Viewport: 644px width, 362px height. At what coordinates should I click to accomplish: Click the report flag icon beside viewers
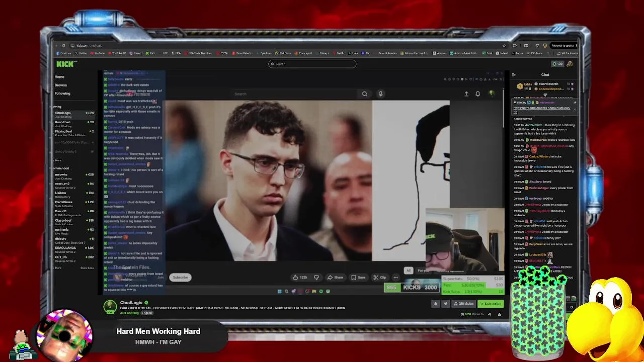[x=500, y=314]
